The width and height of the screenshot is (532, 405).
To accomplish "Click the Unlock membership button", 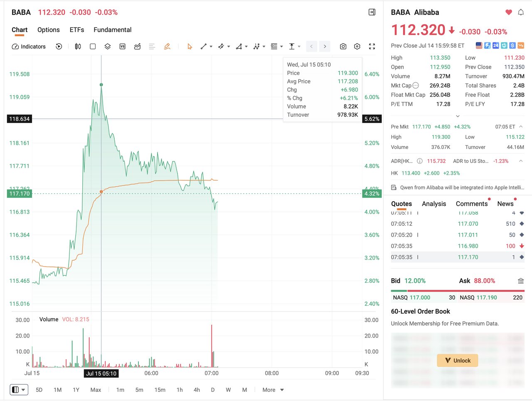I will [x=458, y=361].
